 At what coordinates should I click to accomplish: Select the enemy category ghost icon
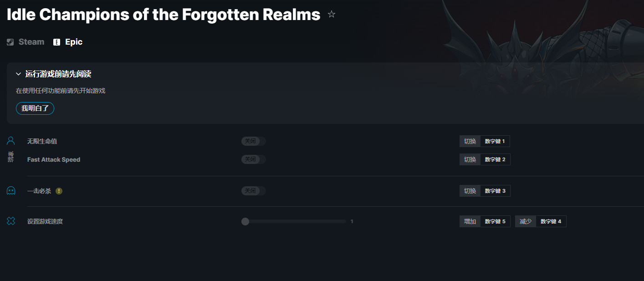click(11, 190)
